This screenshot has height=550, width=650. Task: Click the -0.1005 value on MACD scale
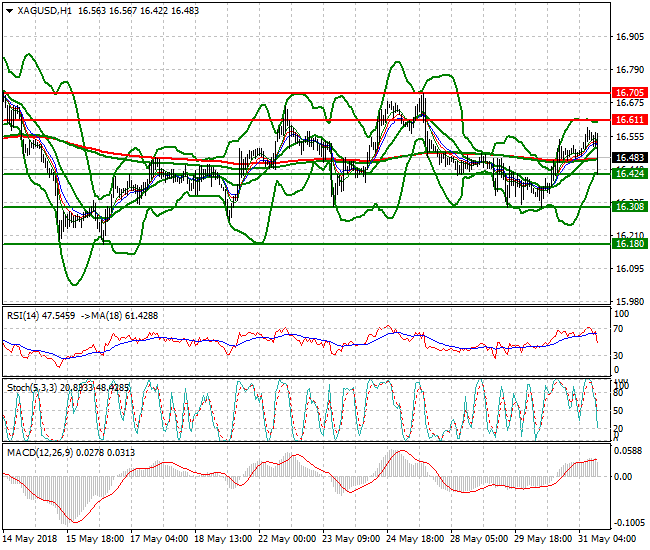(x=628, y=522)
